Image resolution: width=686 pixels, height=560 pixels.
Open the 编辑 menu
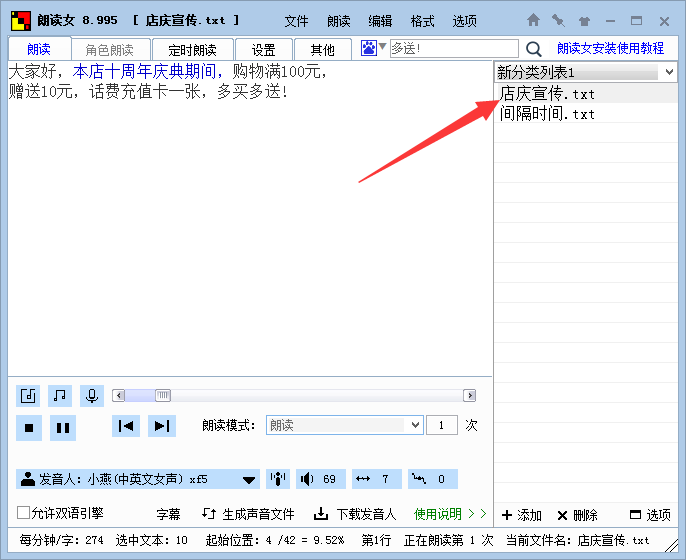(x=380, y=21)
